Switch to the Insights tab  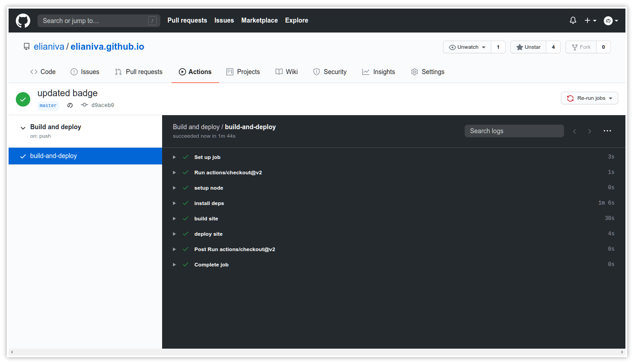[x=378, y=72]
